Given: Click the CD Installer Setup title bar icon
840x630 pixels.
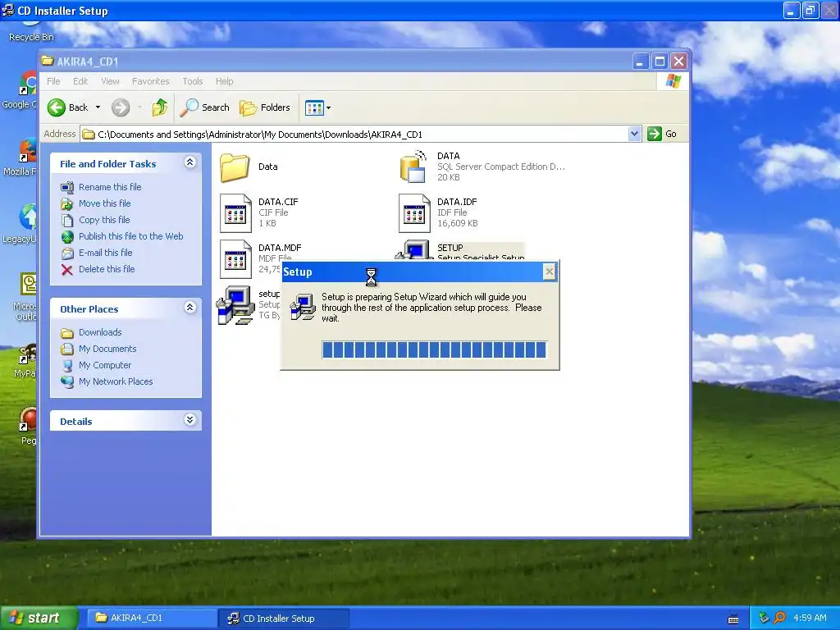Looking at the screenshot, I should 8,10.
